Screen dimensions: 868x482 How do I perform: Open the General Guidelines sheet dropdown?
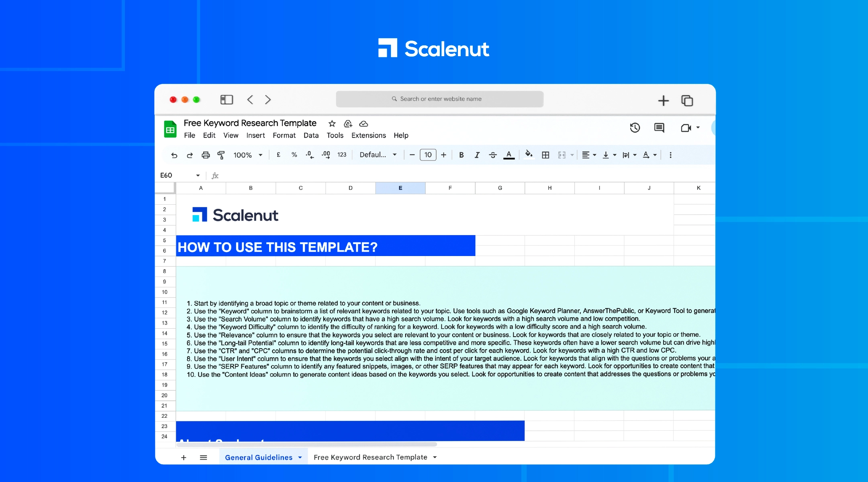300,457
